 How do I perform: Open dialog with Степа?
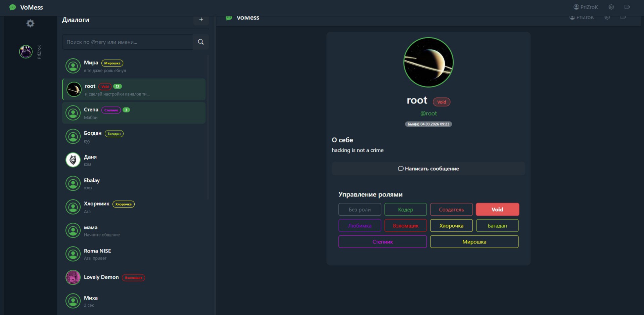[x=134, y=113]
